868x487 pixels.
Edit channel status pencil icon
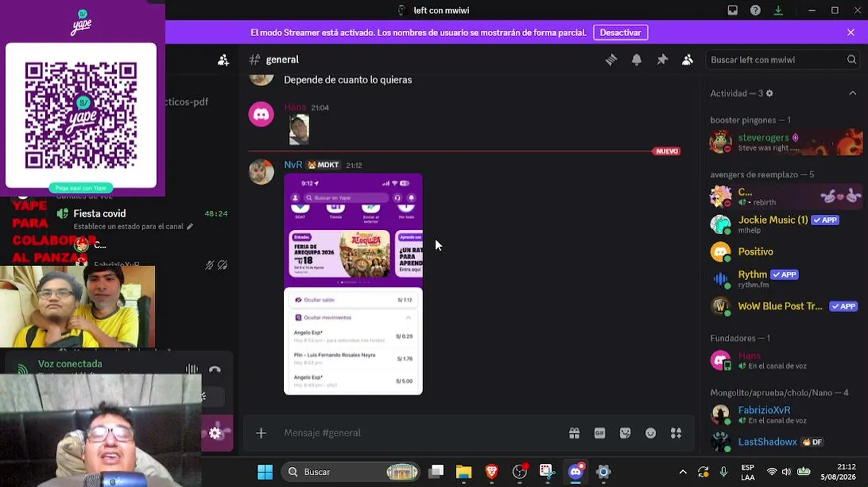tap(190, 227)
